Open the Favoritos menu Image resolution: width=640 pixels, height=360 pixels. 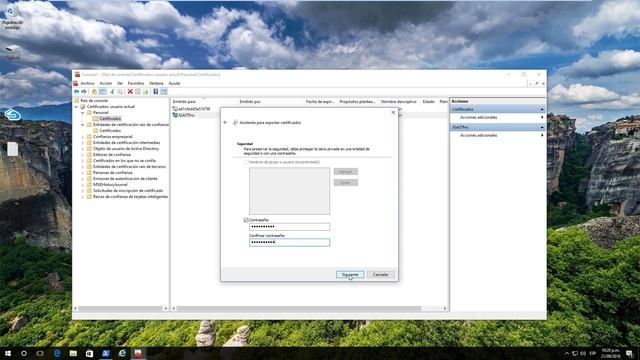(x=136, y=83)
